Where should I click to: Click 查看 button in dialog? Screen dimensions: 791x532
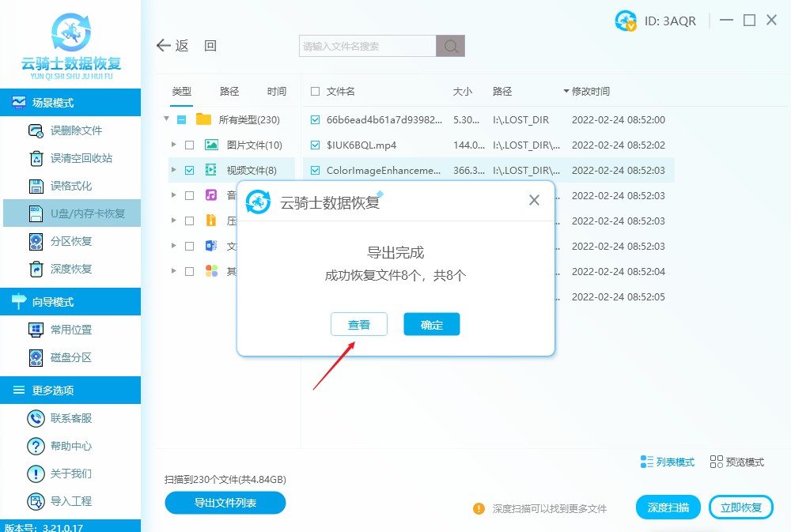(359, 324)
